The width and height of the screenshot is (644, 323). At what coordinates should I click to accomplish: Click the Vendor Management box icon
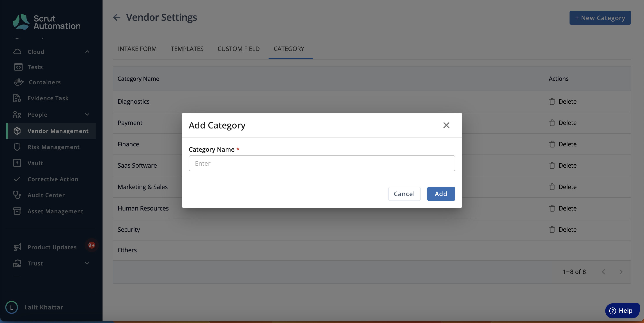tap(17, 131)
